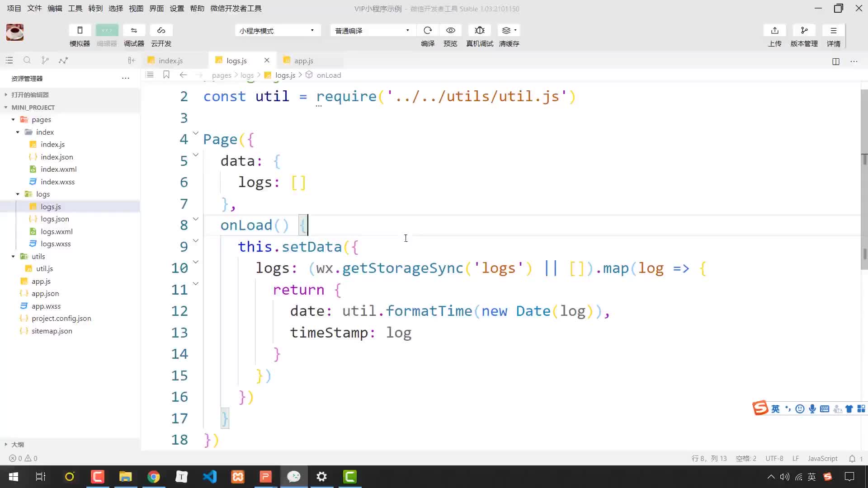Switch to the app.js tab
This screenshot has width=868, height=488.
304,61
